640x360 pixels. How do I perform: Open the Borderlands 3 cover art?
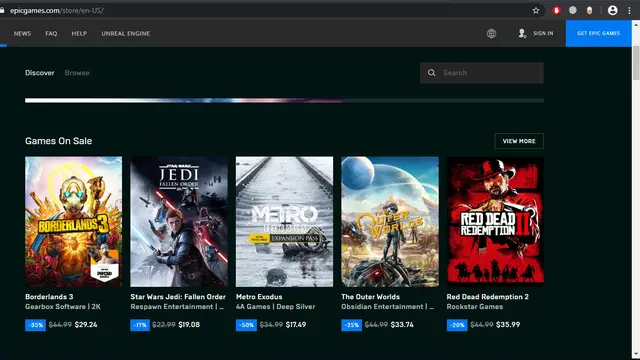click(x=73, y=222)
